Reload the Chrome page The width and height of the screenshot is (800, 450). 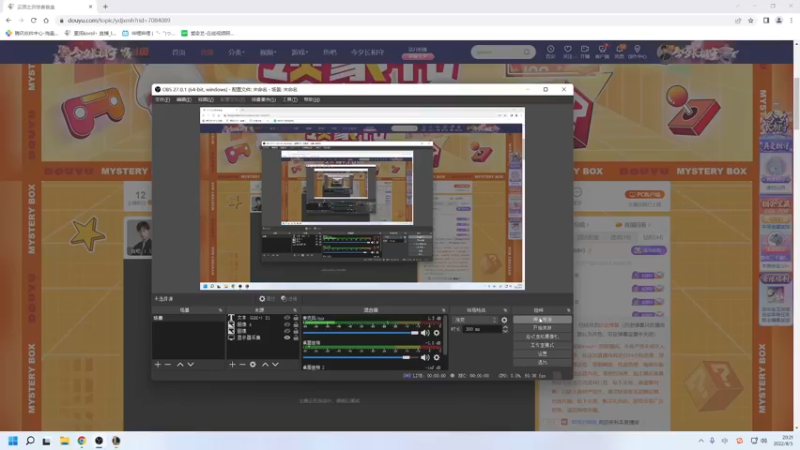click(34, 20)
